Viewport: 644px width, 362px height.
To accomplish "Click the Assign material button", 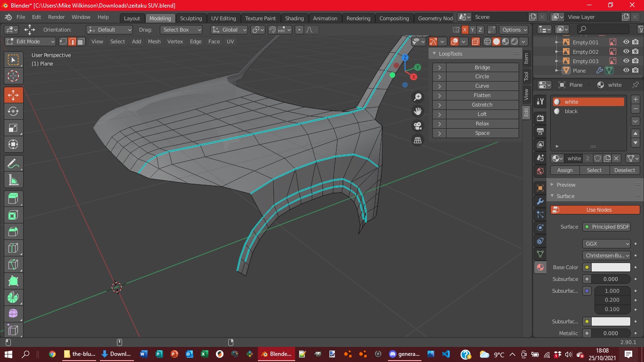I will (x=565, y=170).
